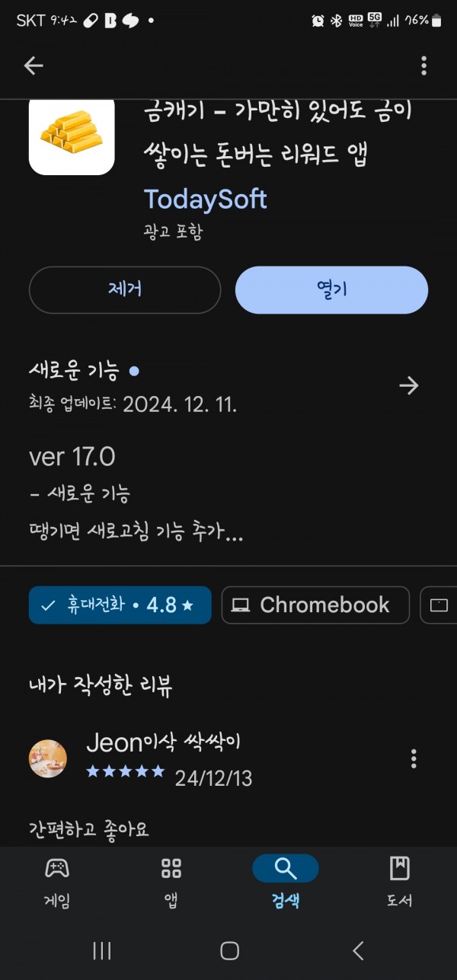Expand the 새로운 기능 section arrow

(409, 386)
